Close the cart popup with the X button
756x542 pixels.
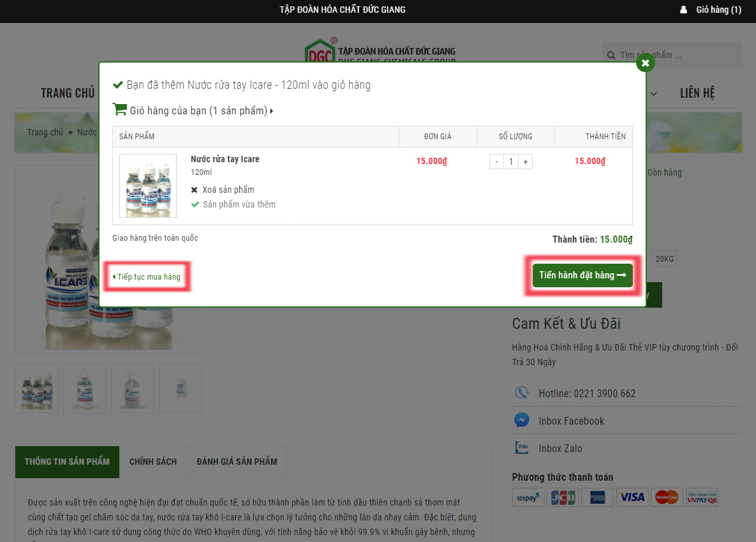[645, 63]
